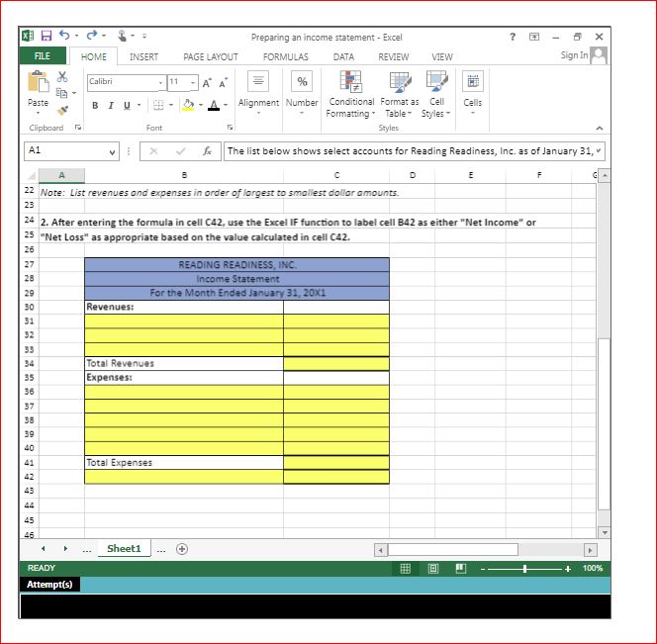Open the Calibri font name dropdown
Image resolution: width=657 pixels, height=644 pixels.
tap(160, 83)
